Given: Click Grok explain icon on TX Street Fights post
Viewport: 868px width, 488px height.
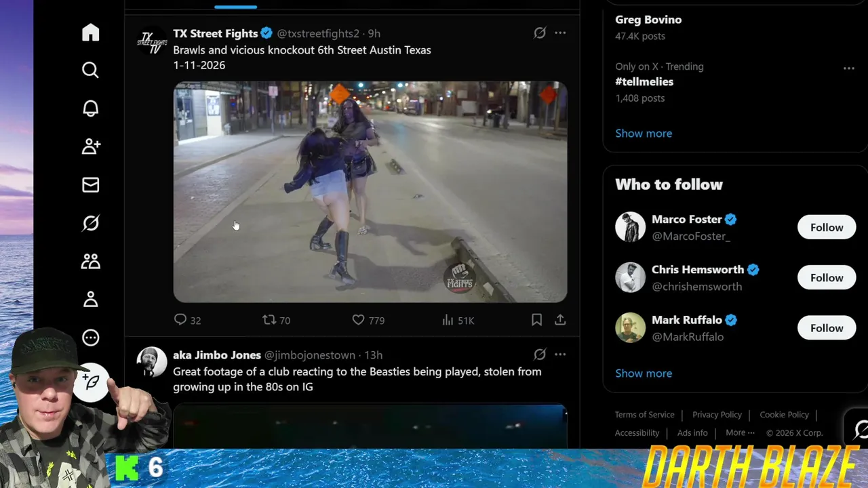Looking at the screenshot, I should [540, 33].
